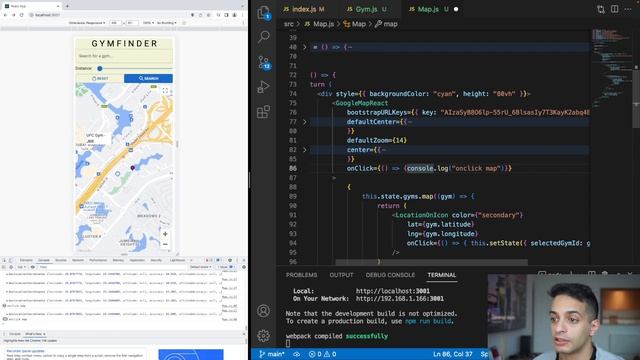Click the blue SEARCH button
This screenshot has height=360, width=640.
tap(148, 78)
